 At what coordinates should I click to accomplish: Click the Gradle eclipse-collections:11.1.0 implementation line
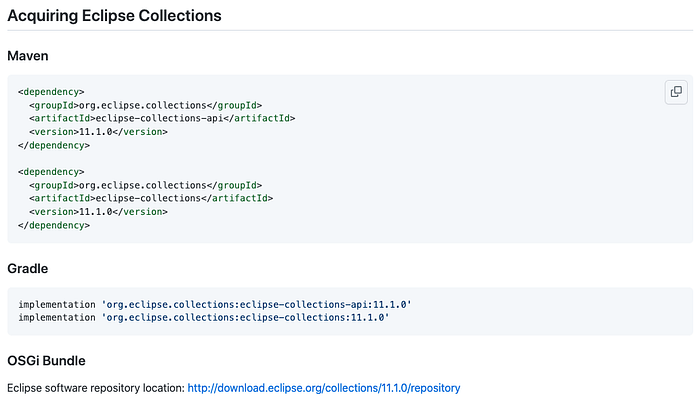tap(203, 317)
